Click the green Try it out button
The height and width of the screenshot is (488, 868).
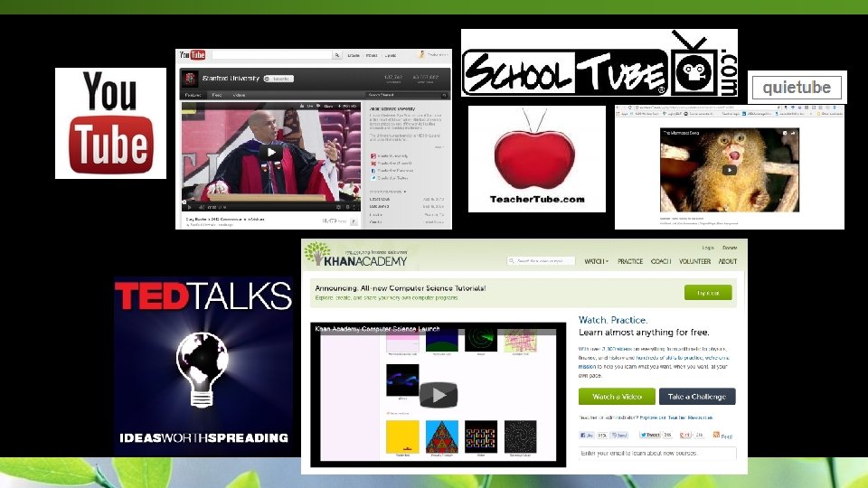coord(708,293)
